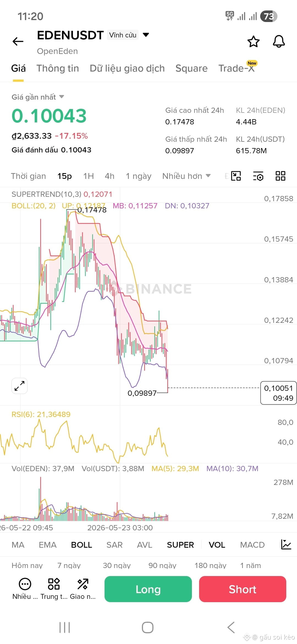Open price alert bell icon

(x=279, y=42)
